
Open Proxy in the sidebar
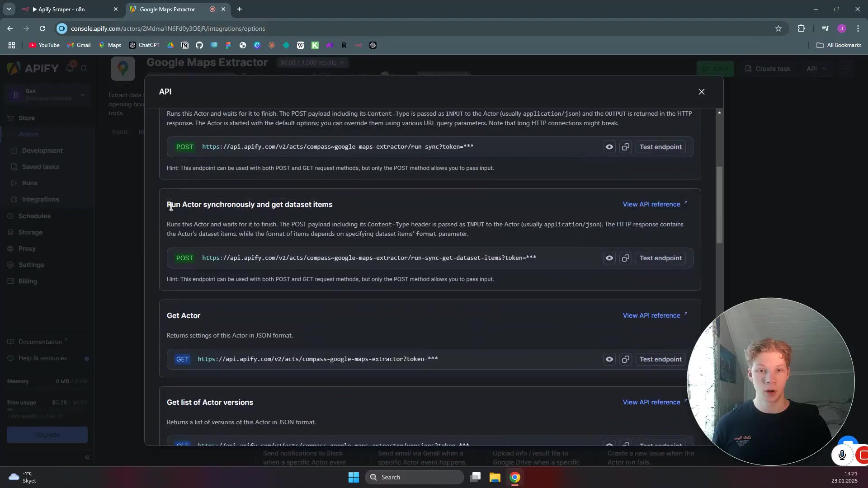coord(27,249)
